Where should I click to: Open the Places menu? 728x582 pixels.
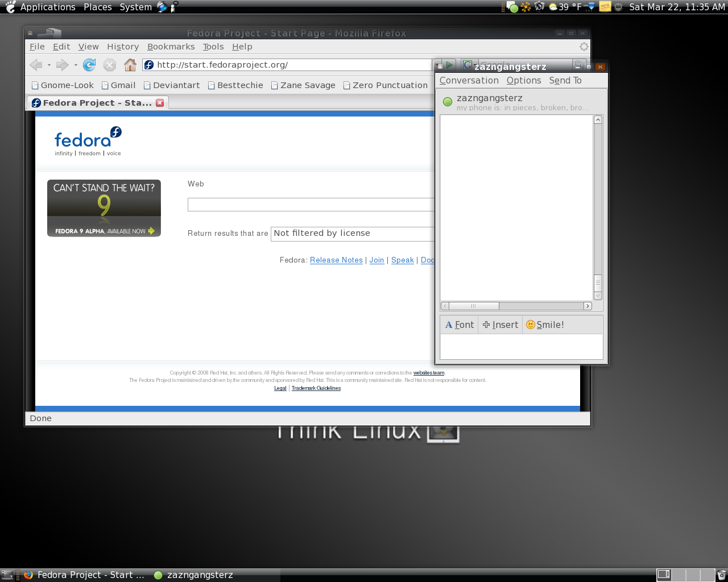click(x=98, y=7)
